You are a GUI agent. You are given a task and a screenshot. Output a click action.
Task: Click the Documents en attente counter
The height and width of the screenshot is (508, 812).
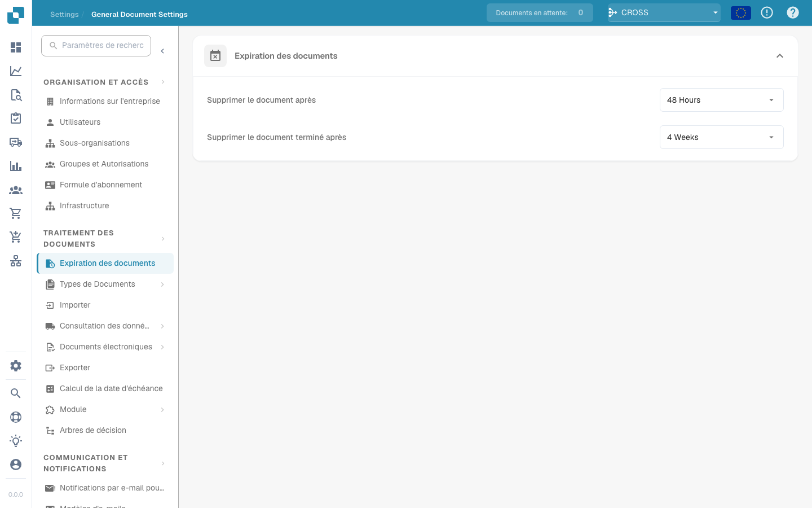[540, 12]
